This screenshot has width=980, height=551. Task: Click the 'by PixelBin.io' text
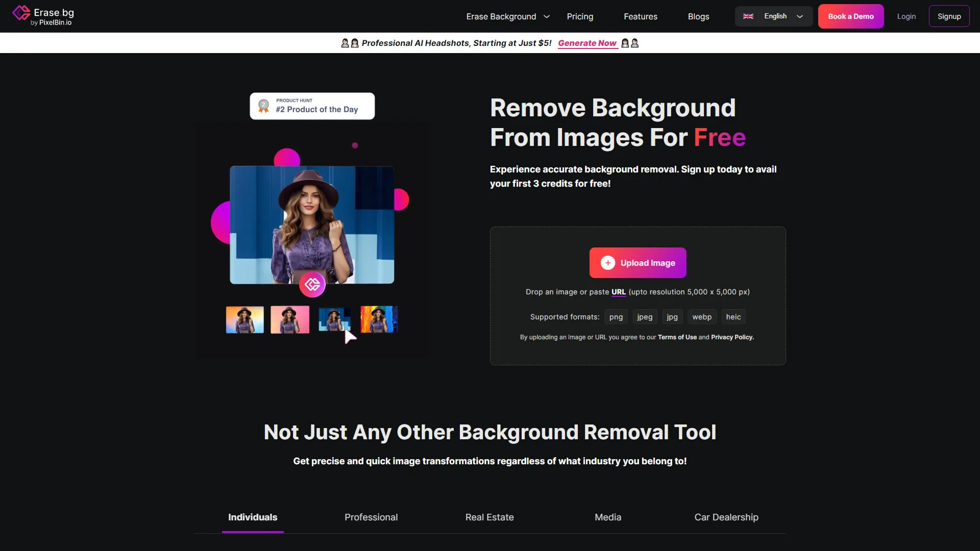click(x=51, y=23)
